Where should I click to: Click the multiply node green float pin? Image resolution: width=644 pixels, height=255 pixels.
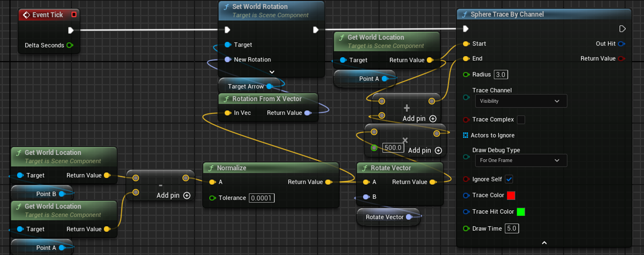click(374, 148)
